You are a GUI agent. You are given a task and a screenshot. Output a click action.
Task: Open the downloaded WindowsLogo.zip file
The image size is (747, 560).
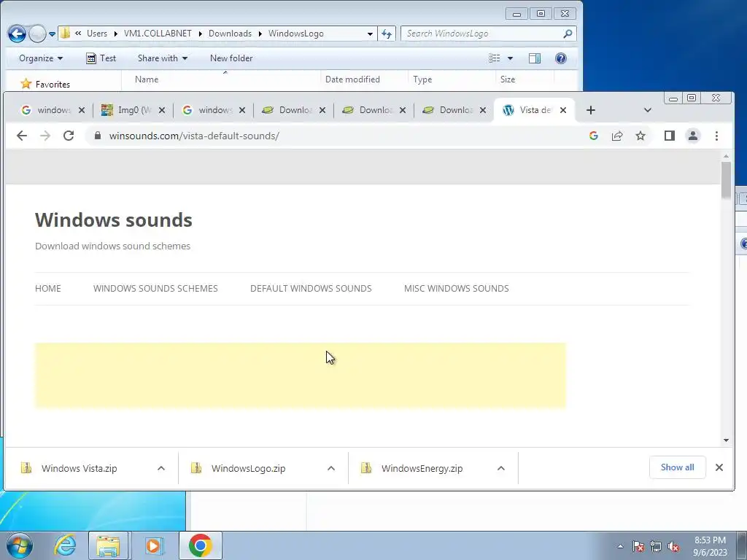tap(248, 469)
